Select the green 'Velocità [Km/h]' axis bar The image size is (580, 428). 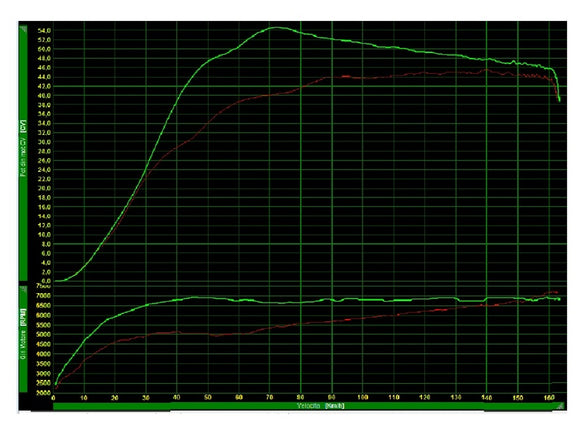click(308, 406)
